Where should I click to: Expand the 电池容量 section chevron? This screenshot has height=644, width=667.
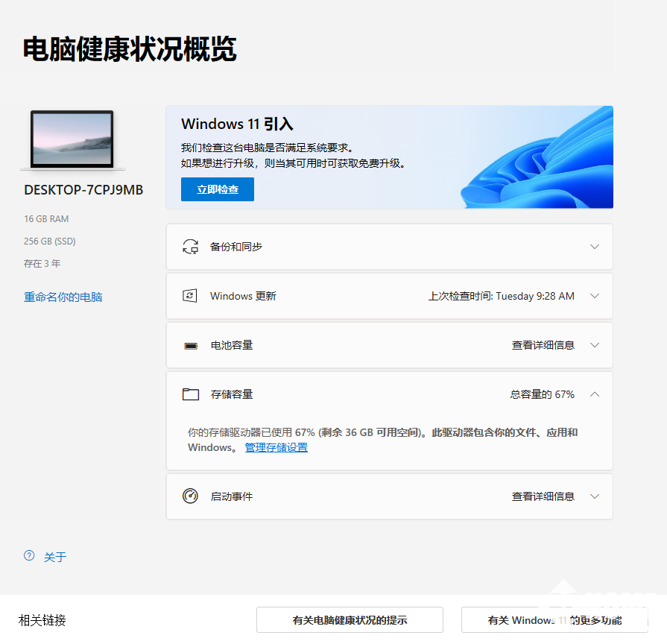click(594, 345)
